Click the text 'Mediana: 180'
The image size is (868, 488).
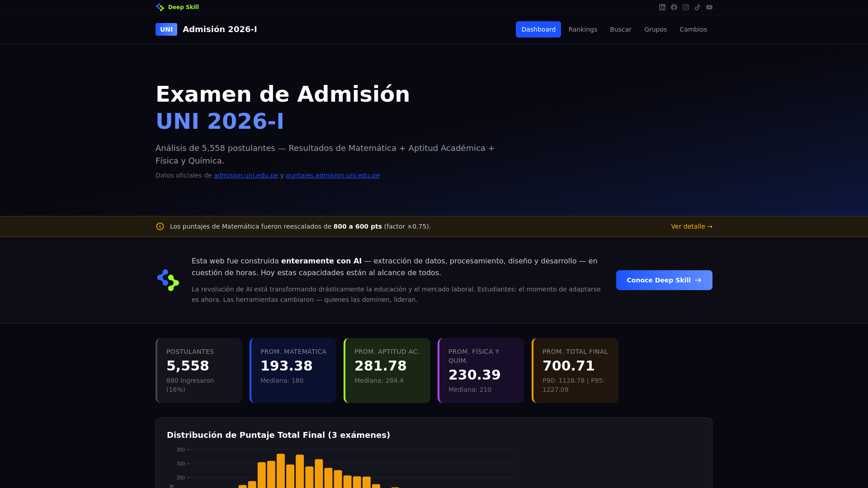point(282,380)
